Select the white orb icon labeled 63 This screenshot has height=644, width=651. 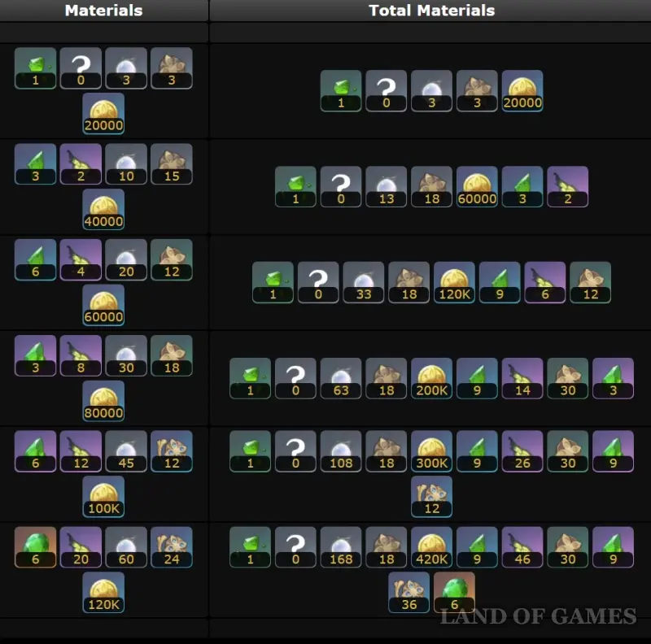tap(341, 378)
